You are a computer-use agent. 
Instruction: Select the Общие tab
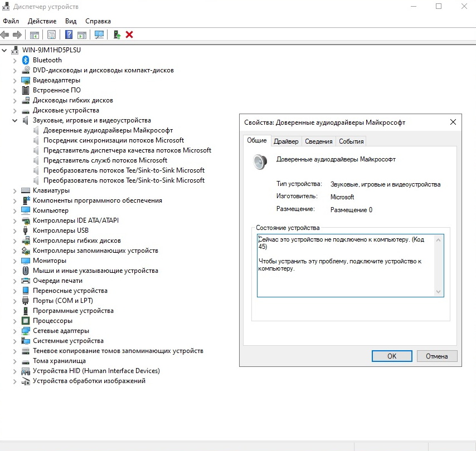pos(257,140)
